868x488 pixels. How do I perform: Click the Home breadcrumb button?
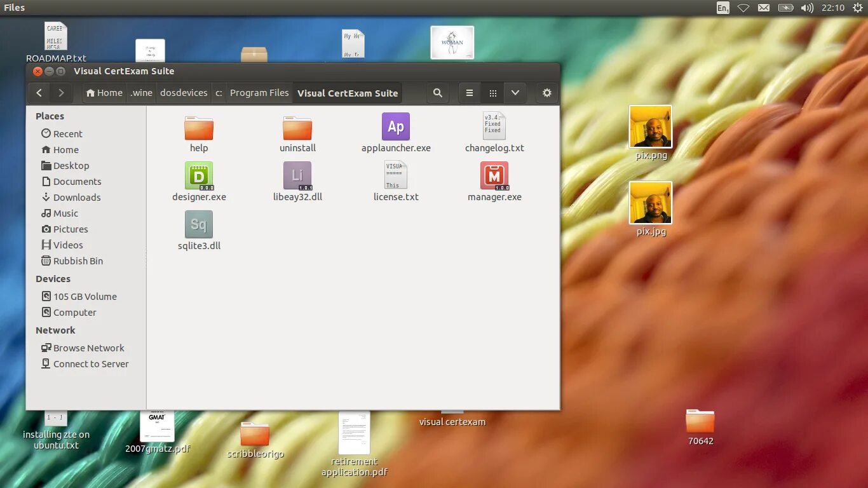(x=104, y=93)
